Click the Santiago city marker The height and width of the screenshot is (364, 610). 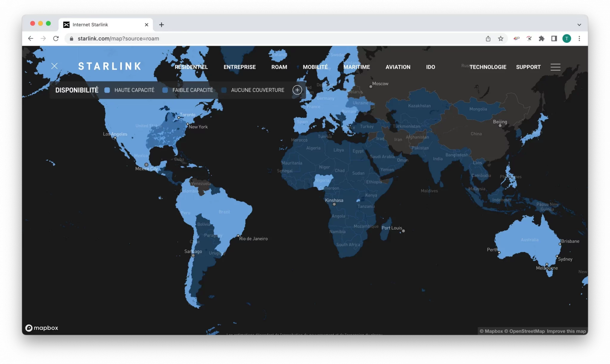193,255
